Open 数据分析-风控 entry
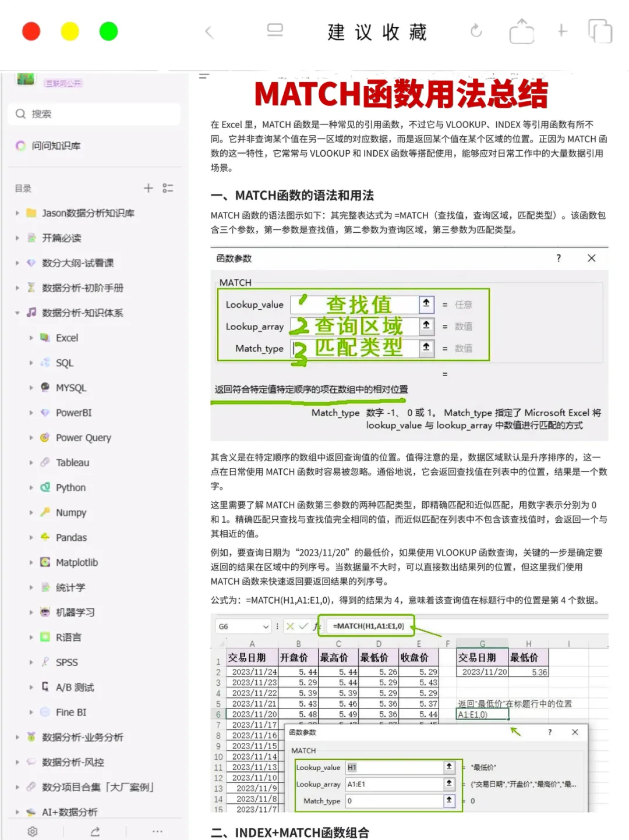The width and height of the screenshot is (629, 840). tap(73, 762)
